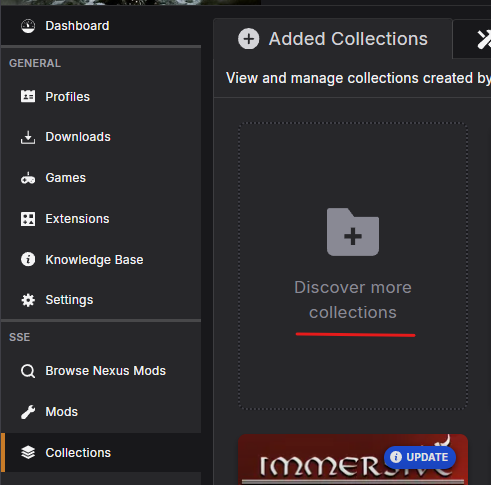Click the Games controller icon

pos(28,178)
